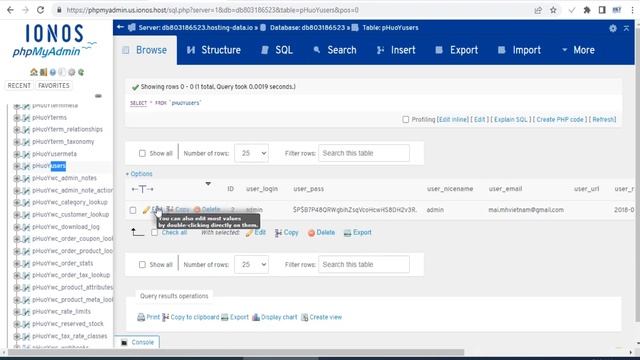This screenshot has width=640, height=360.
Task: Click upper Search this table filter field
Action: [x=364, y=153]
